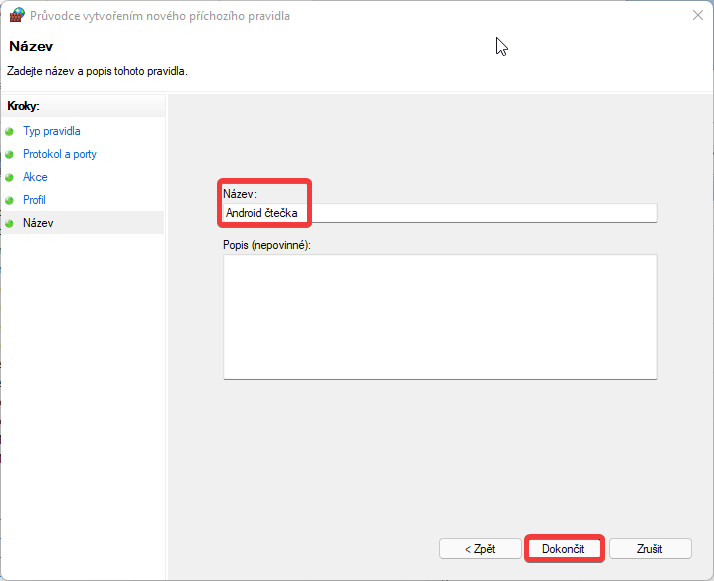Click the 'Kroky:' heading
The image size is (714, 581).
pos(23,106)
